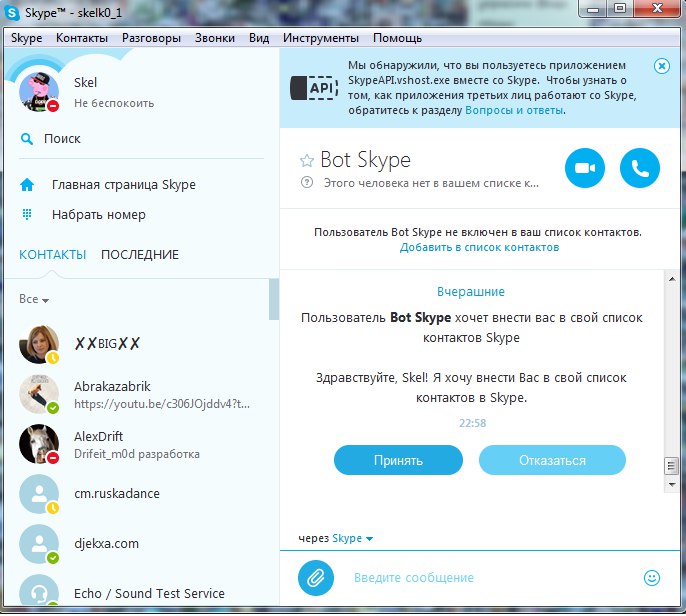This screenshot has height=616, width=686.
Task: Open the attach file paperclip button
Action: pyautogui.click(x=315, y=578)
